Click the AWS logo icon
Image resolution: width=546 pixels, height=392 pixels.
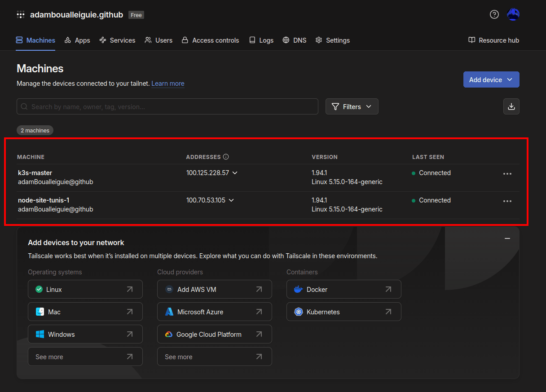(x=169, y=289)
